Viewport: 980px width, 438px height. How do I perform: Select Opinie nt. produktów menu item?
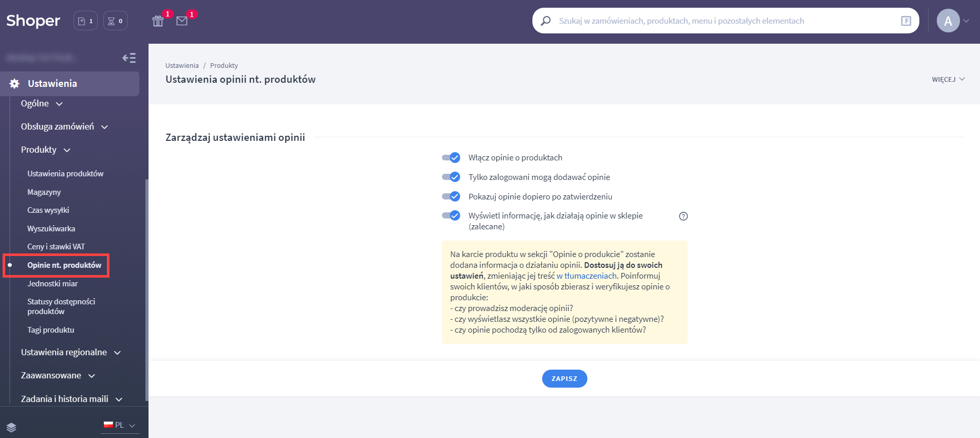click(64, 265)
